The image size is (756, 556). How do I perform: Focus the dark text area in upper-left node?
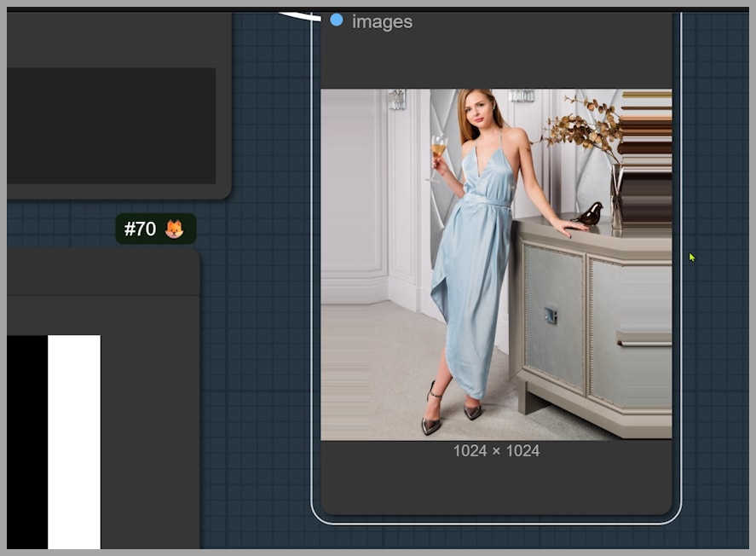click(x=111, y=125)
